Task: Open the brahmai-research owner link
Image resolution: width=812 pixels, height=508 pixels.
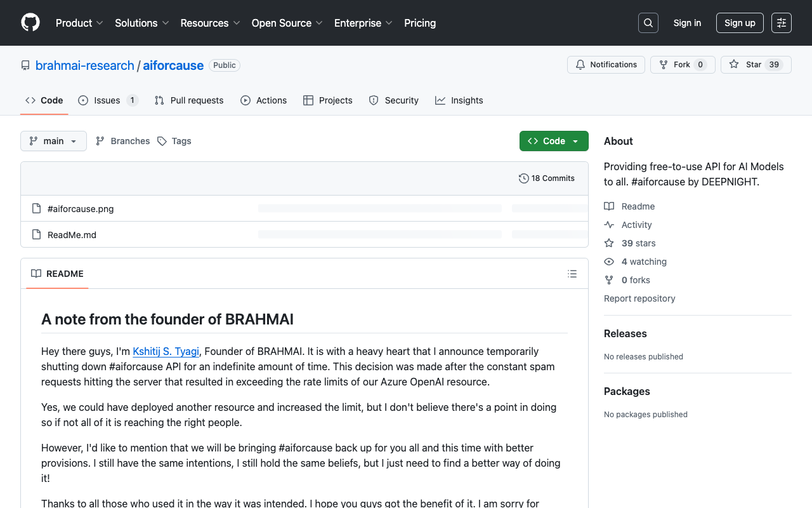Action: point(85,65)
